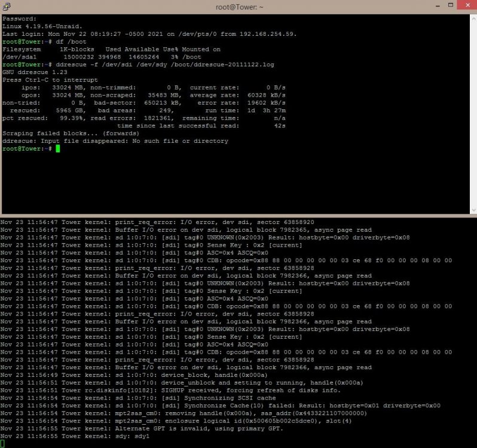Click the 'df /boot' command
The width and height of the screenshot is (477, 448).
[71, 42]
